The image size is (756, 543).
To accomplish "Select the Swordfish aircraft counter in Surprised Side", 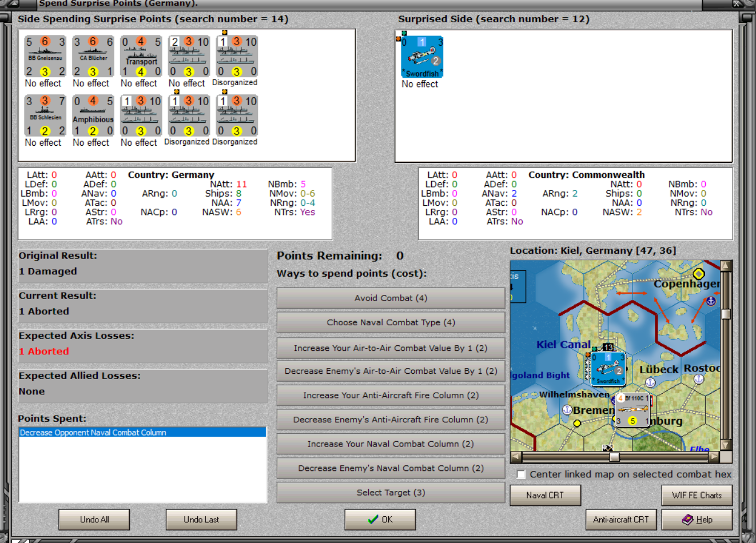I will 422,57.
